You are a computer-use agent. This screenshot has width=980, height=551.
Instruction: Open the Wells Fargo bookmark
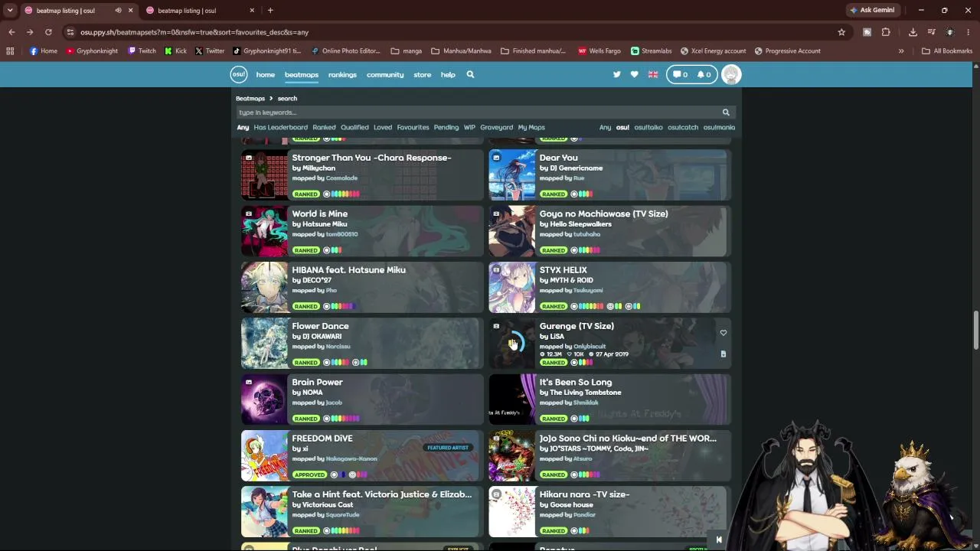pos(599,51)
